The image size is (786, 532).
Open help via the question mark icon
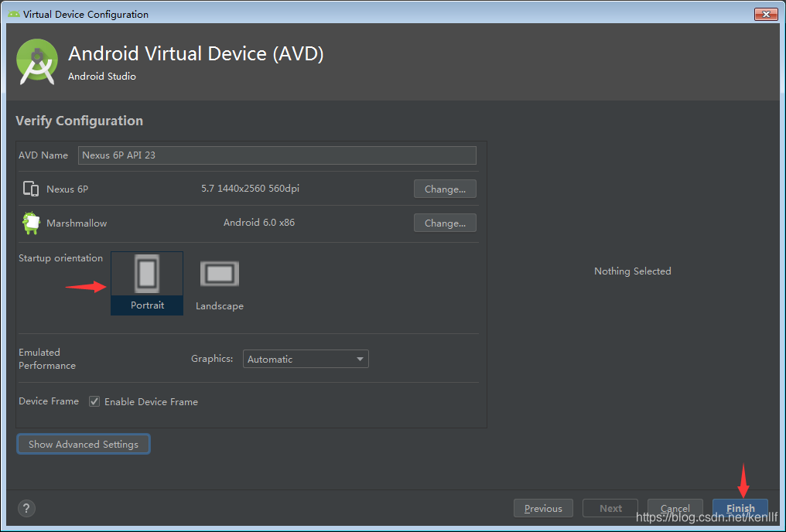coord(26,509)
